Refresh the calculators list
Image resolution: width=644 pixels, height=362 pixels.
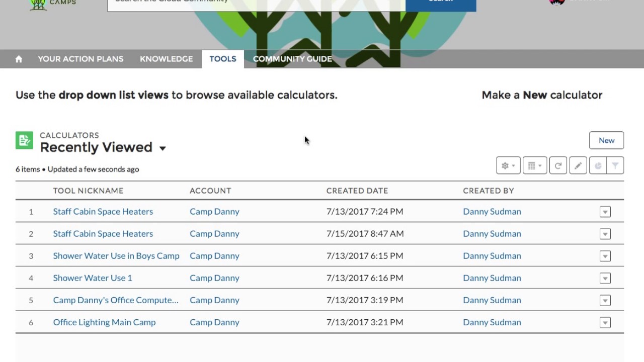(558, 165)
